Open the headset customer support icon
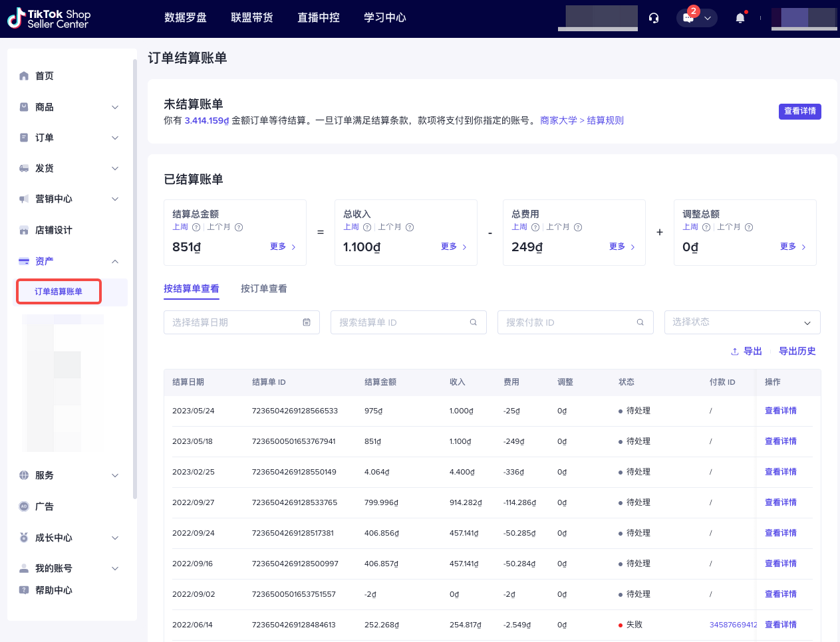Viewport: 840px width, 642px height. [653, 18]
